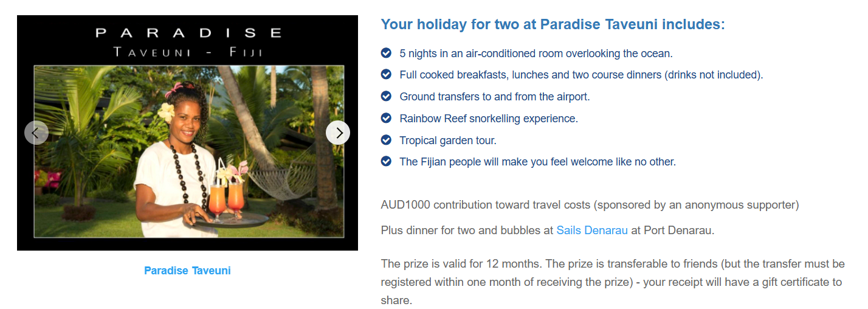Click the Rainbow Reef snorkelling experience text

488,119
